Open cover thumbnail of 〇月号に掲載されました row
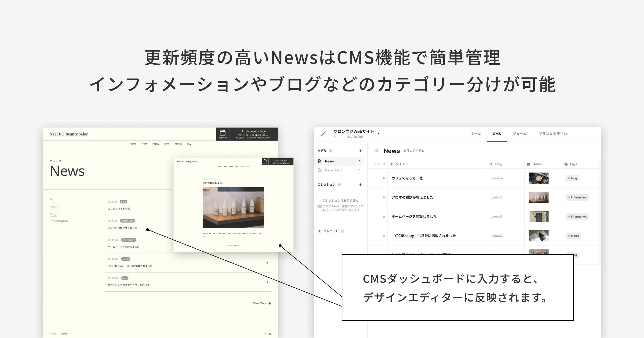Image resolution: width=644 pixels, height=338 pixels. click(x=539, y=236)
